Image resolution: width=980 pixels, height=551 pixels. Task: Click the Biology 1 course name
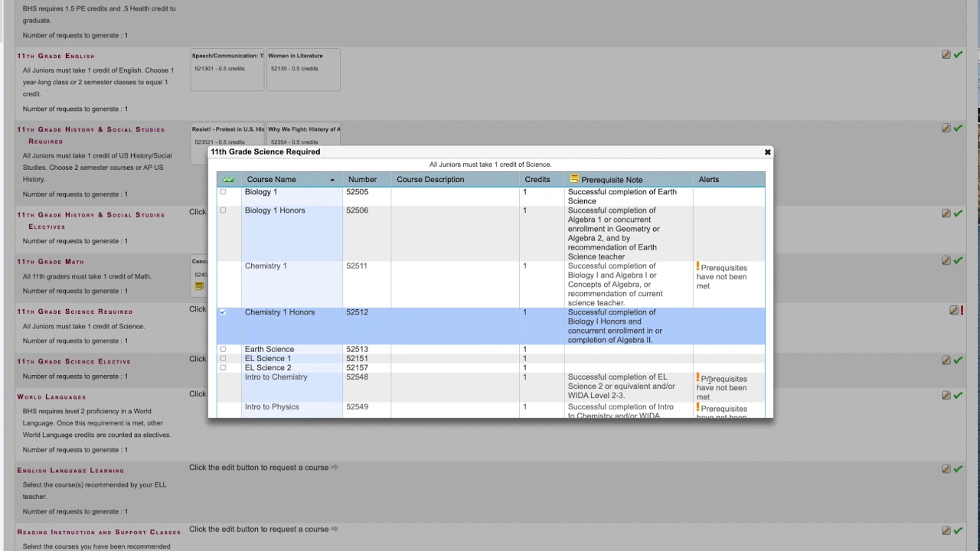[x=261, y=192]
